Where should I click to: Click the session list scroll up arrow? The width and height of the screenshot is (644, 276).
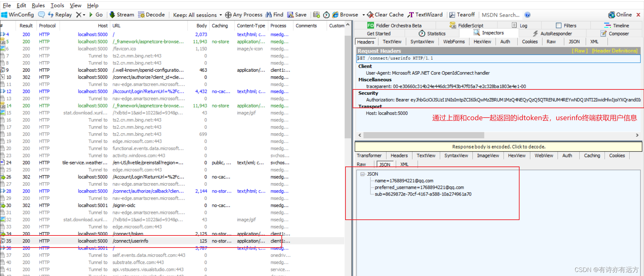pos(348,24)
